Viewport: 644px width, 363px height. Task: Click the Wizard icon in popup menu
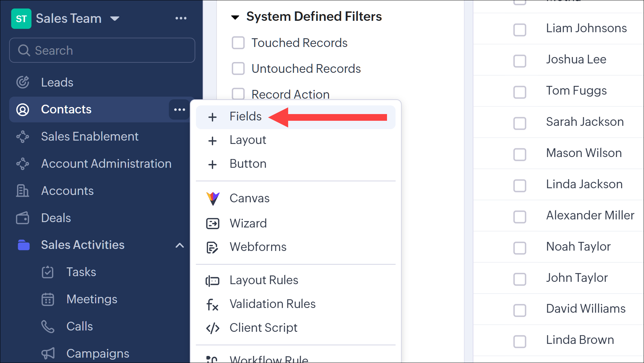coord(213,223)
